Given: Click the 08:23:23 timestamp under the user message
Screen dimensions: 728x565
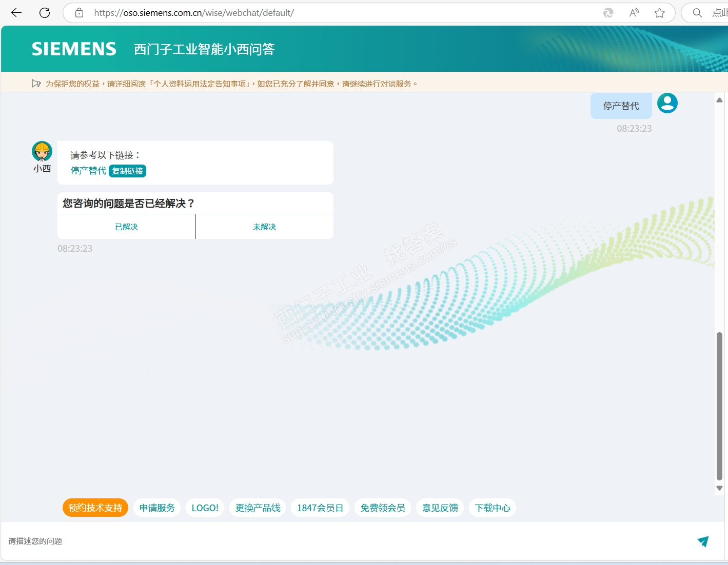Looking at the screenshot, I should point(634,129).
